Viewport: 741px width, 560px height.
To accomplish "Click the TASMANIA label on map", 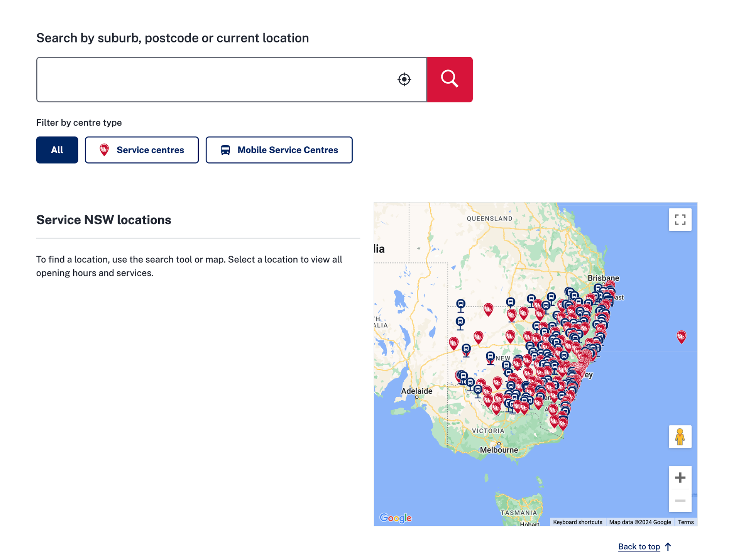I will (x=518, y=513).
